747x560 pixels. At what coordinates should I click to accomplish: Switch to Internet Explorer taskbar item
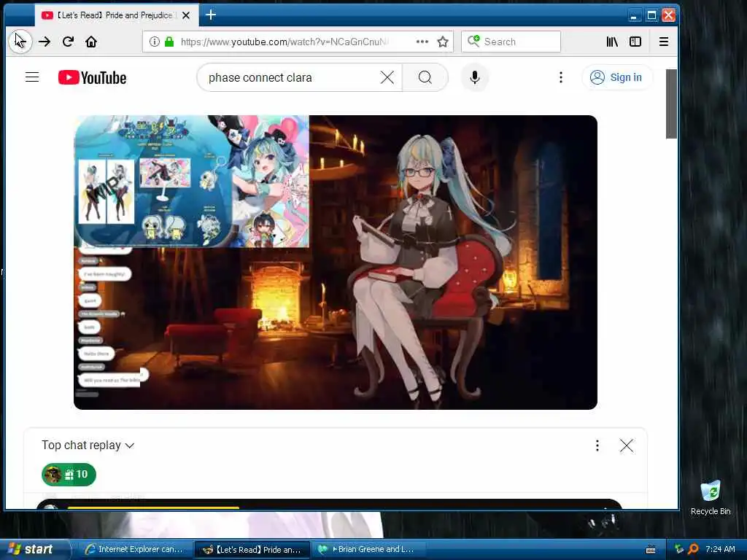(x=134, y=549)
